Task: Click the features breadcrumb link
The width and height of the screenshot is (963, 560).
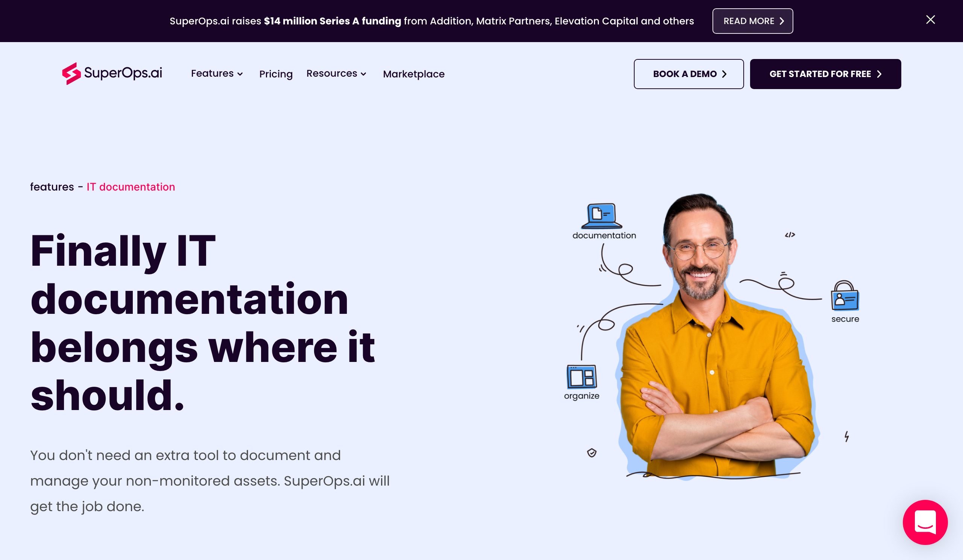Action: coord(52,187)
